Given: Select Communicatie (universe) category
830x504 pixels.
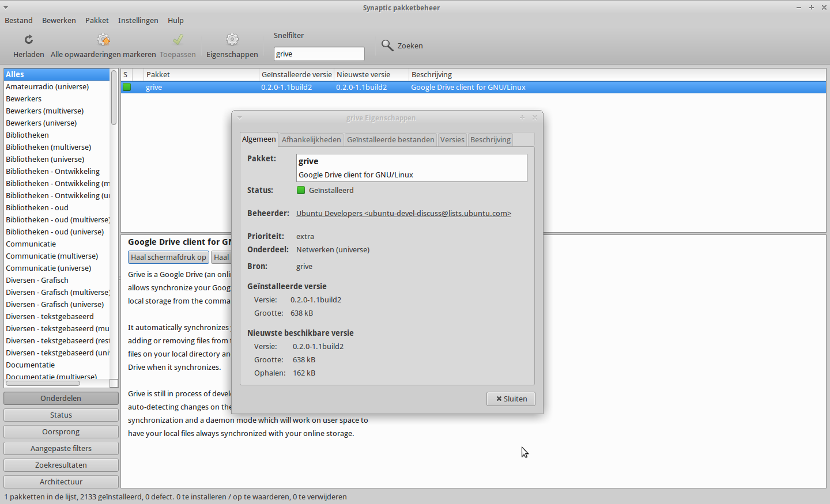Looking at the screenshot, I should click(56, 268).
